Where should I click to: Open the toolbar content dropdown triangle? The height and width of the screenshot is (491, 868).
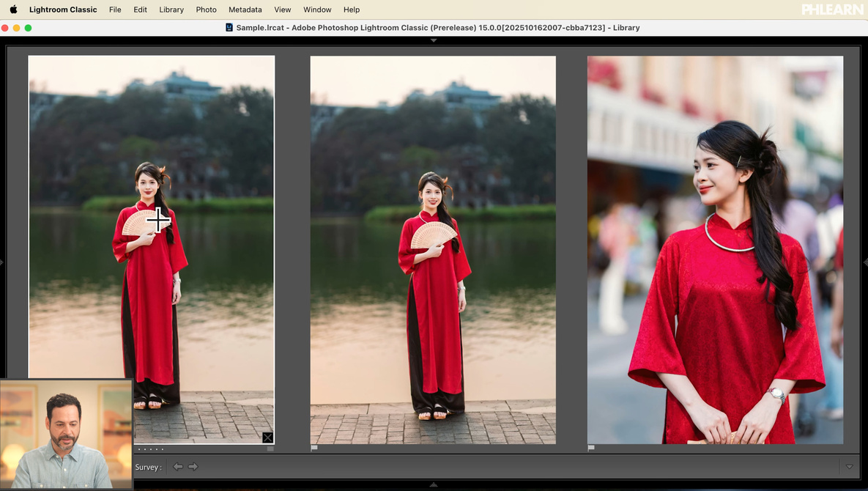point(849,467)
